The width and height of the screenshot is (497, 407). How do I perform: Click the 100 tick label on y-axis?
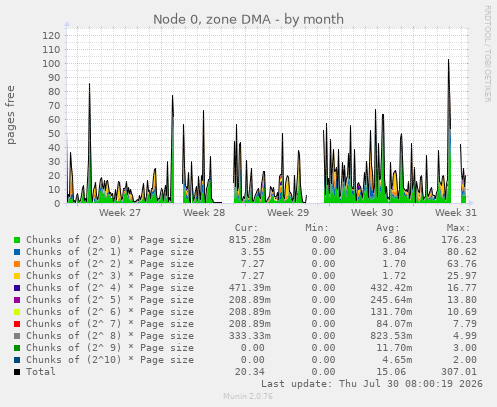pyautogui.click(x=51, y=64)
